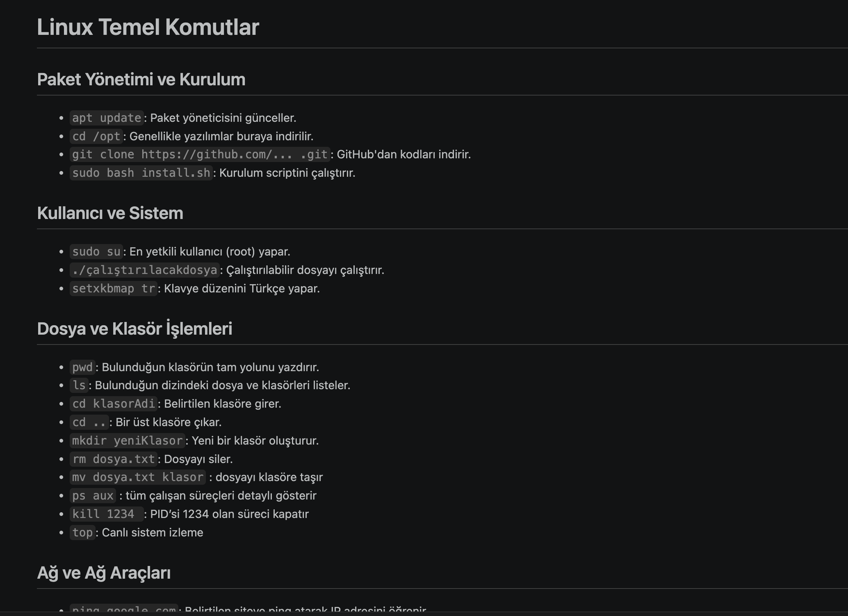Click the 'mv dosya.txt klasor' code snippet
The width and height of the screenshot is (848, 616).
[x=138, y=477]
